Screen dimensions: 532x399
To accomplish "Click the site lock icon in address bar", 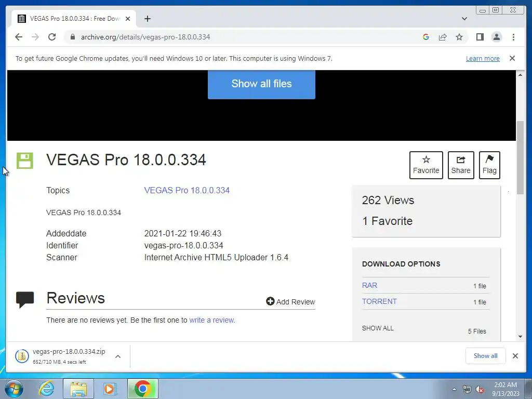I will tap(73, 37).
